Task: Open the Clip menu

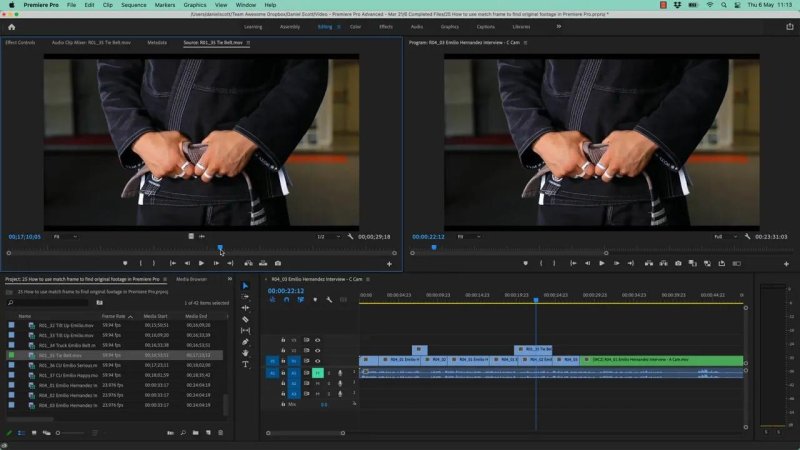Action: (108, 5)
